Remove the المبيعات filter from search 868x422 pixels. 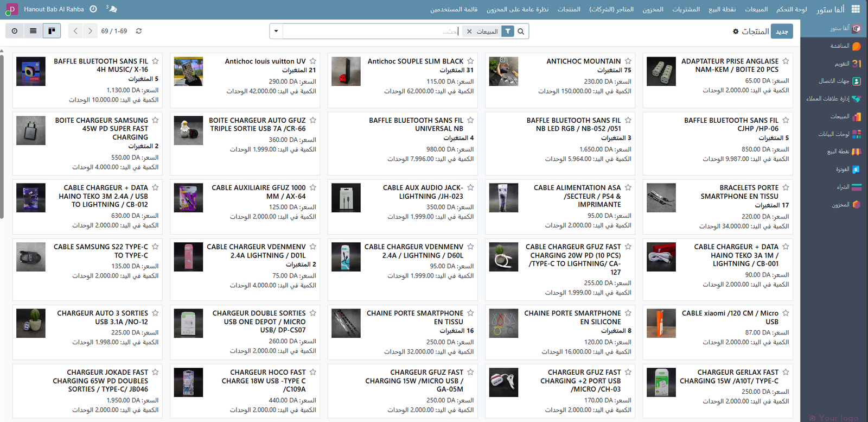coord(469,32)
